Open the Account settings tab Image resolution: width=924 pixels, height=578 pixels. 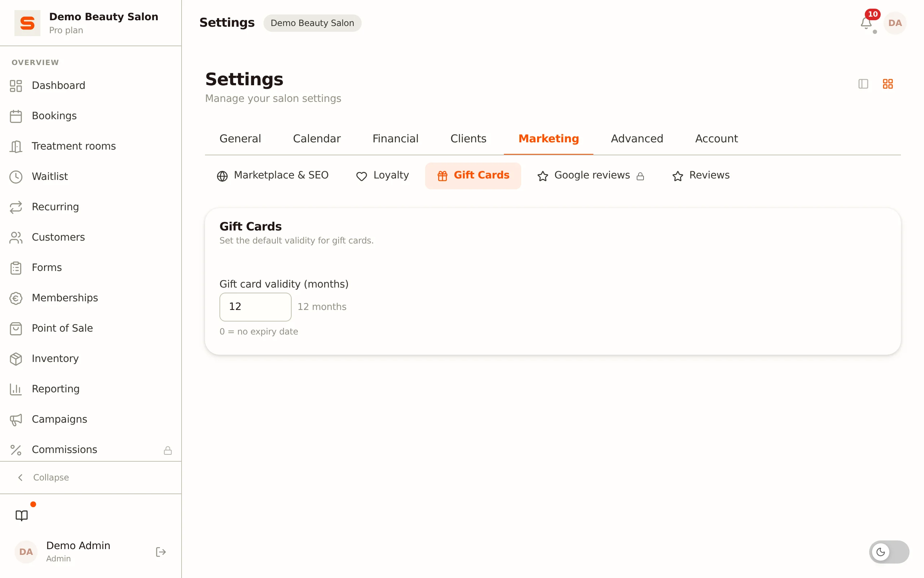point(716,139)
